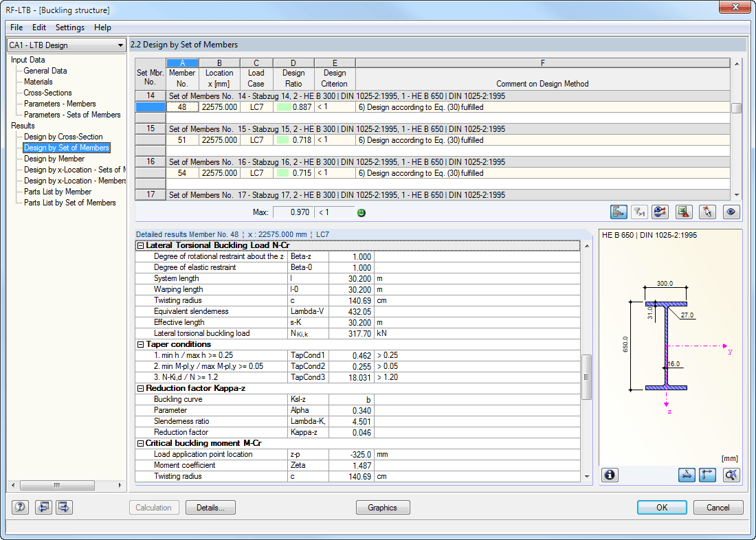This screenshot has height=540, width=756.
Task: Select Materials in the navigator tree
Action: pyautogui.click(x=38, y=82)
